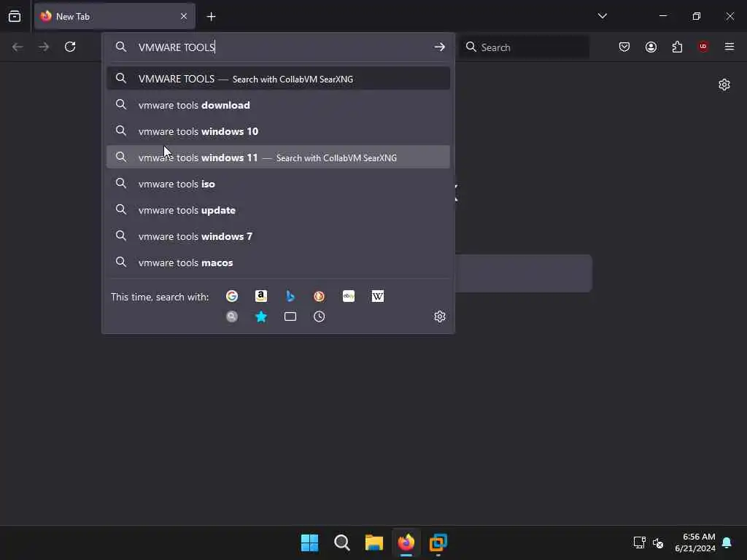This screenshot has height=560, width=747.
Task: Open File Explorer from taskbar
Action: tap(374, 542)
